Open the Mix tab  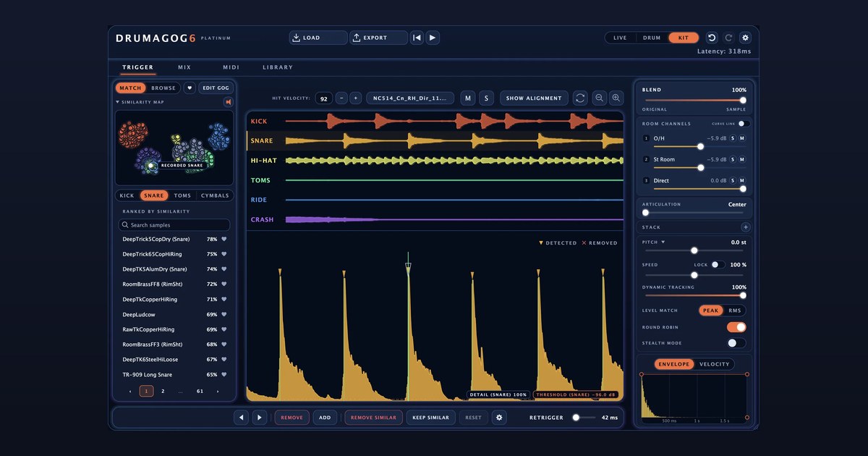tap(184, 67)
